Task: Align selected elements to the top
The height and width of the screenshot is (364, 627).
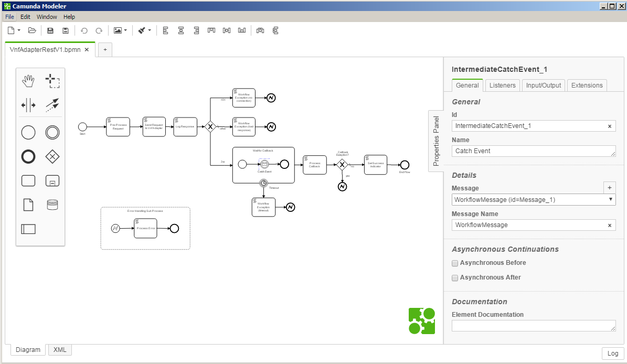Action: 211,30
